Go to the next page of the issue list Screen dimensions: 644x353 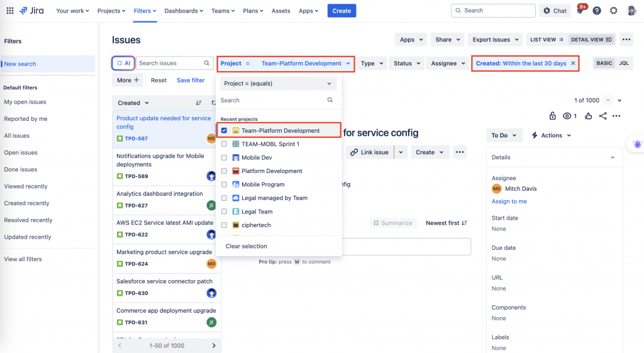pyautogui.click(x=214, y=345)
